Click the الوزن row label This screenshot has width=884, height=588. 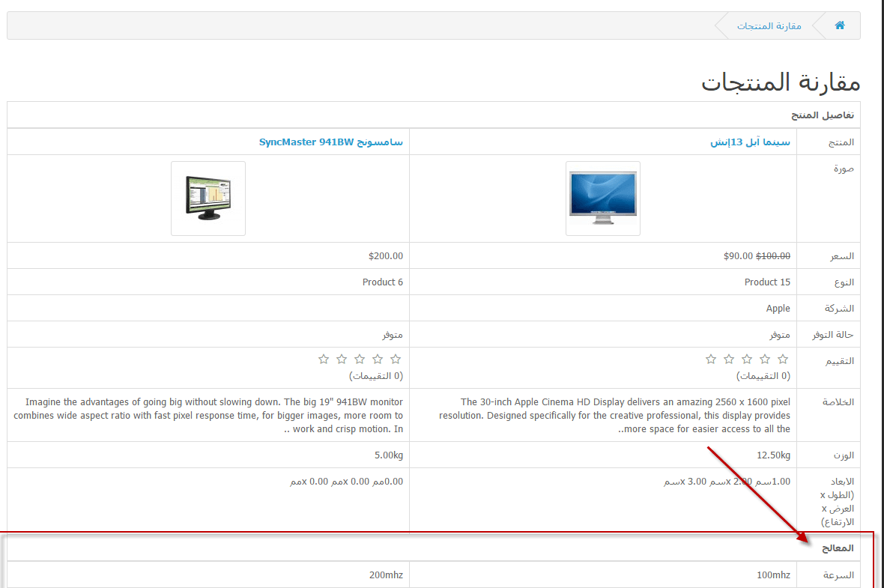click(844, 455)
